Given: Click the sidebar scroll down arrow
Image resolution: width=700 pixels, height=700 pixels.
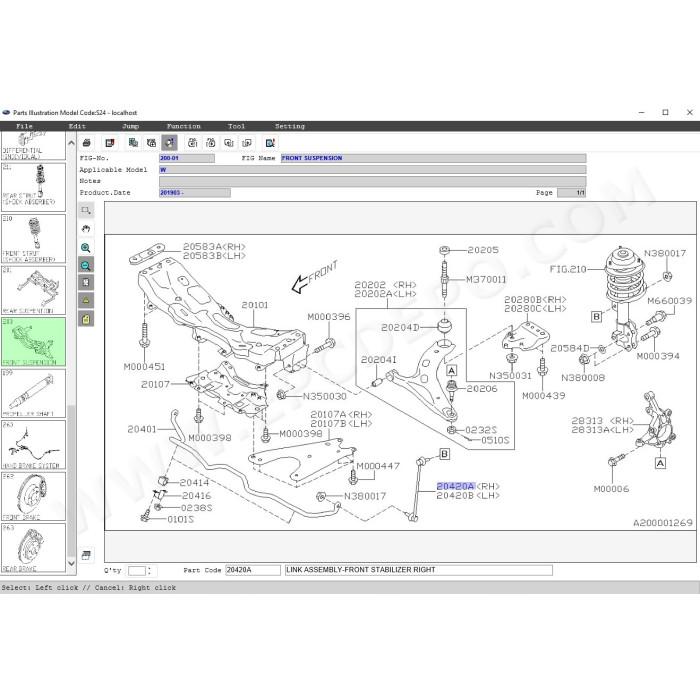Looking at the screenshot, I should coord(71,563).
